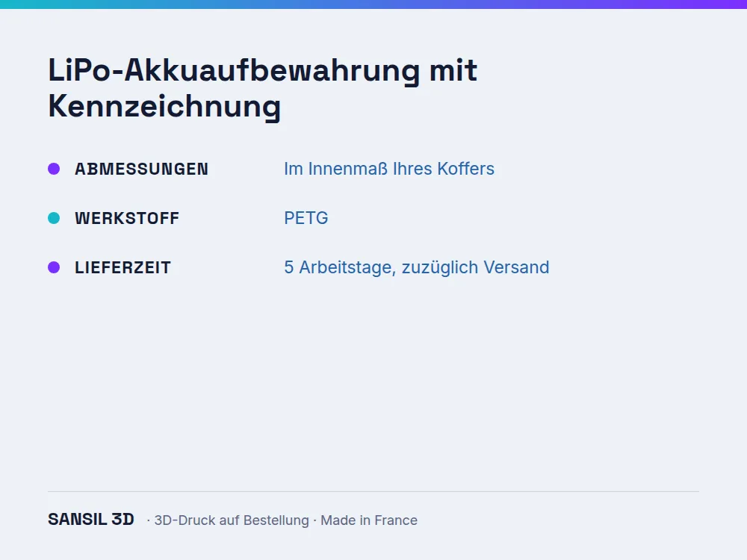Image resolution: width=747 pixels, height=560 pixels.
Task: Click the PETG material value
Action: [306, 218]
